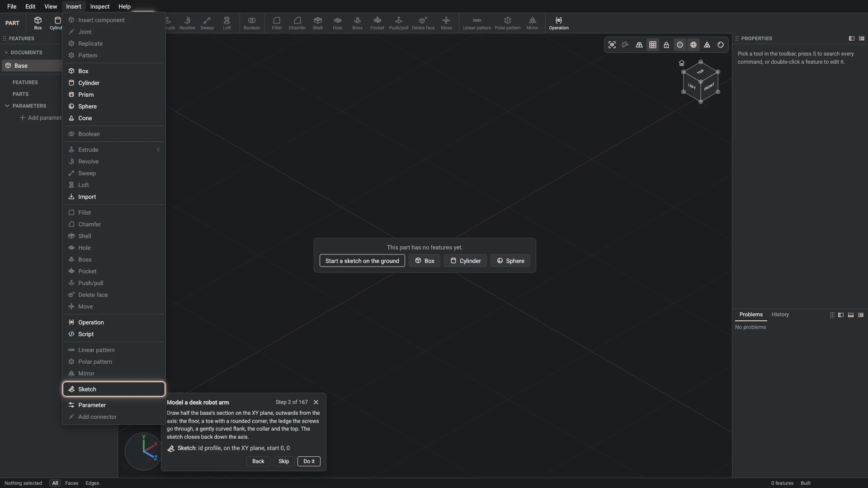Click the home view icon near the cube
This screenshot has height=488, width=868.
[682, 63]
